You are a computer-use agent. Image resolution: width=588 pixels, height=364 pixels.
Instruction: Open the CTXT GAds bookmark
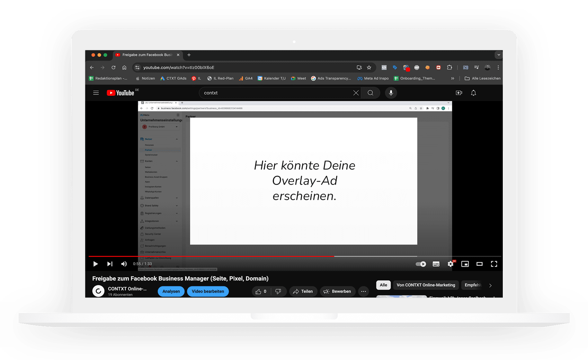[x=173, y=78]
